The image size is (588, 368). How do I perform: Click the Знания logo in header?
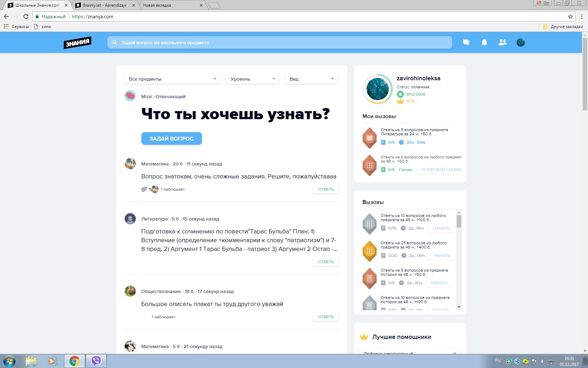[x=77, y=42]
